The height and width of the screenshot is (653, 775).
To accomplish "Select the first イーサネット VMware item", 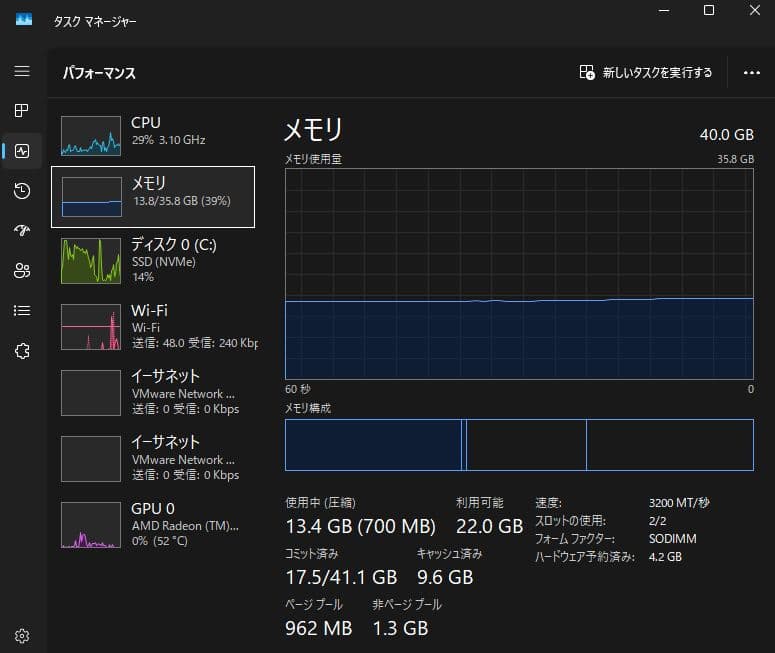I will point(153,392).
